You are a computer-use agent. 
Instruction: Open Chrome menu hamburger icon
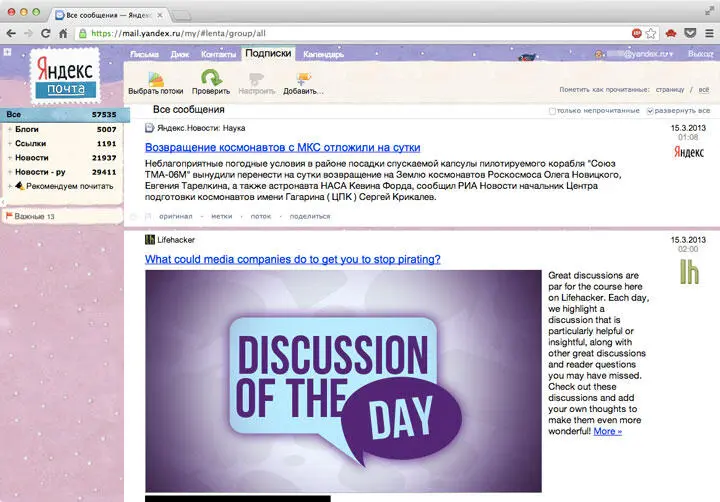[x=709, y=33]
